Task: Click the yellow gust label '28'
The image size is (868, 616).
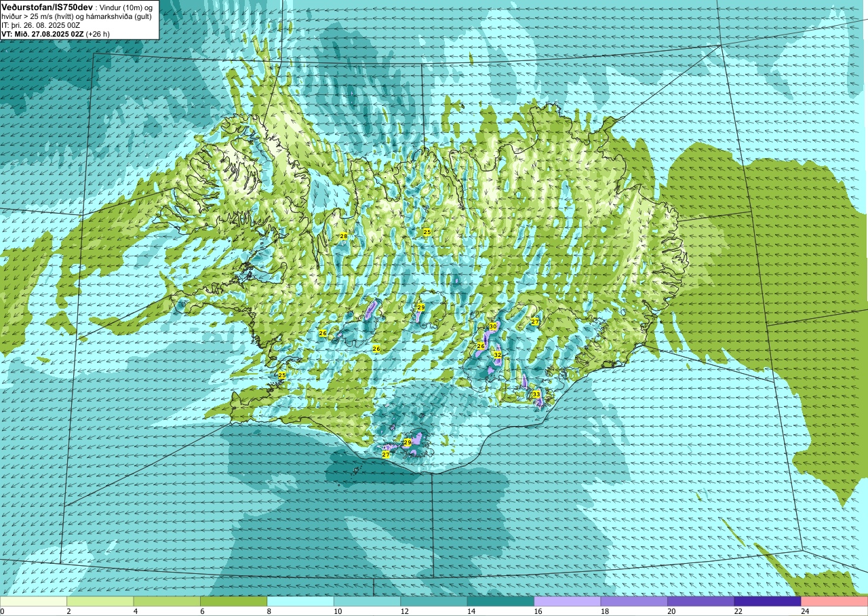Action: pyautogui.click(x=344, y=236)
